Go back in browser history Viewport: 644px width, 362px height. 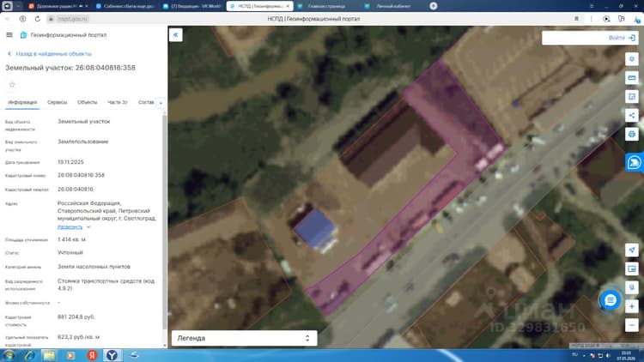8,19
